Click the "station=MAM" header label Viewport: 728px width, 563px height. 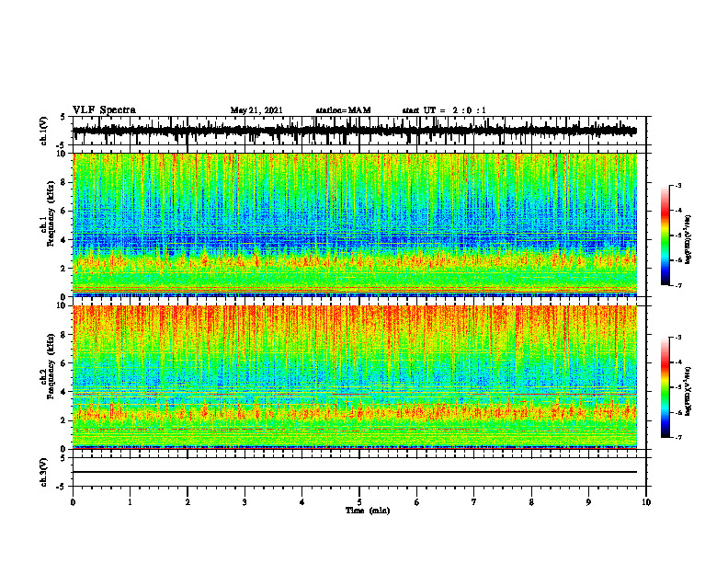343,110
